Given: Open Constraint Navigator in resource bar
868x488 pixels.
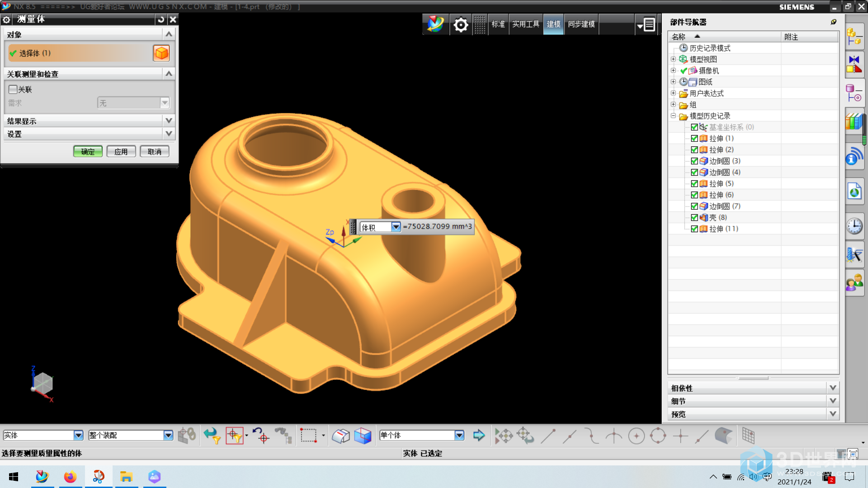Looking at the screenshot, I should 854,65.
